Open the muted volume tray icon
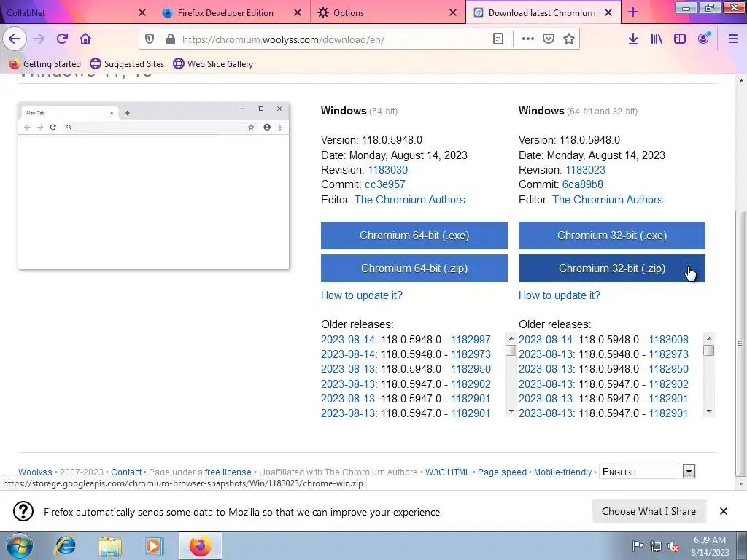The width and height of the screenshot is (747, 560). [673, 546]
